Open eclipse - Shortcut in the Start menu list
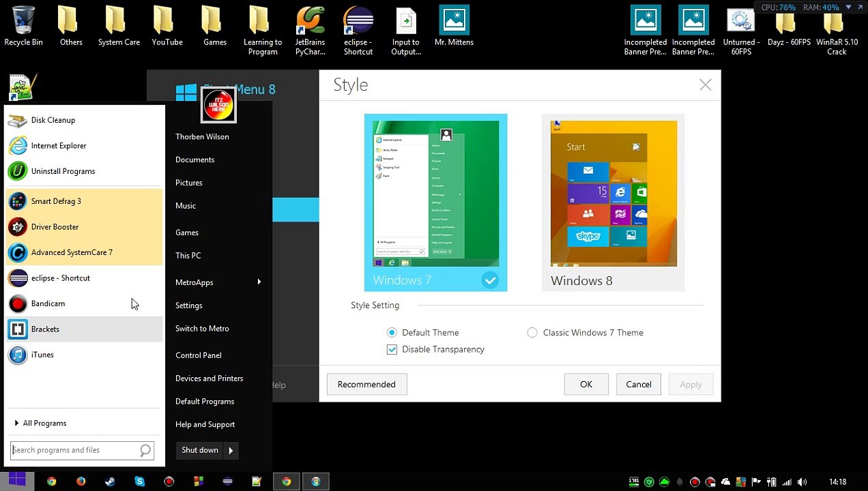868x491 pixels. point(83,278)
